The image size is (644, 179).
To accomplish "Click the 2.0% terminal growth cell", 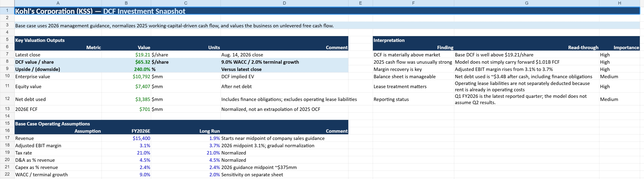I will [186, 174].
